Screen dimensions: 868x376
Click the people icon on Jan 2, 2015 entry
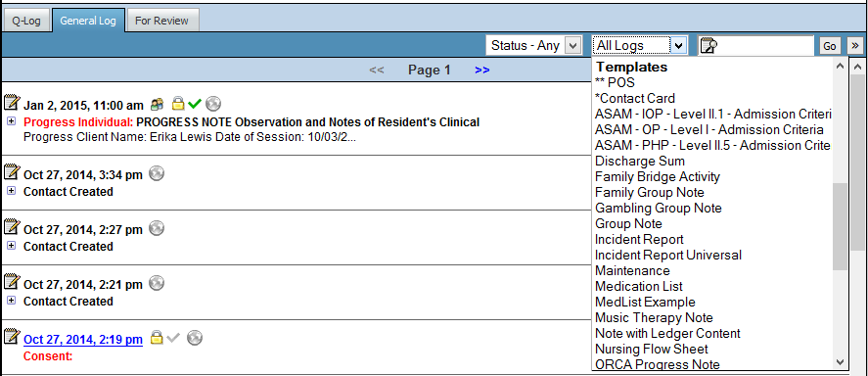(x=158, y=104)
